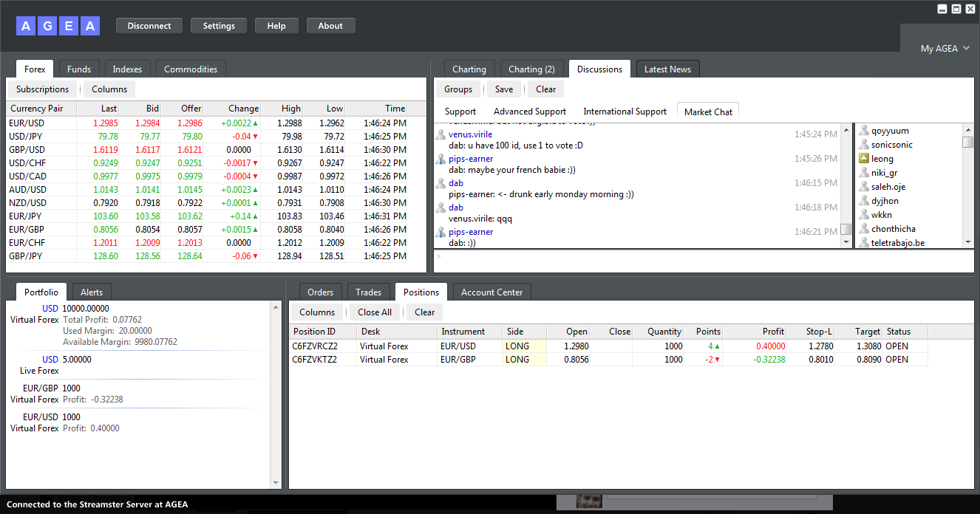Click the chat message input field

[703, 259]
